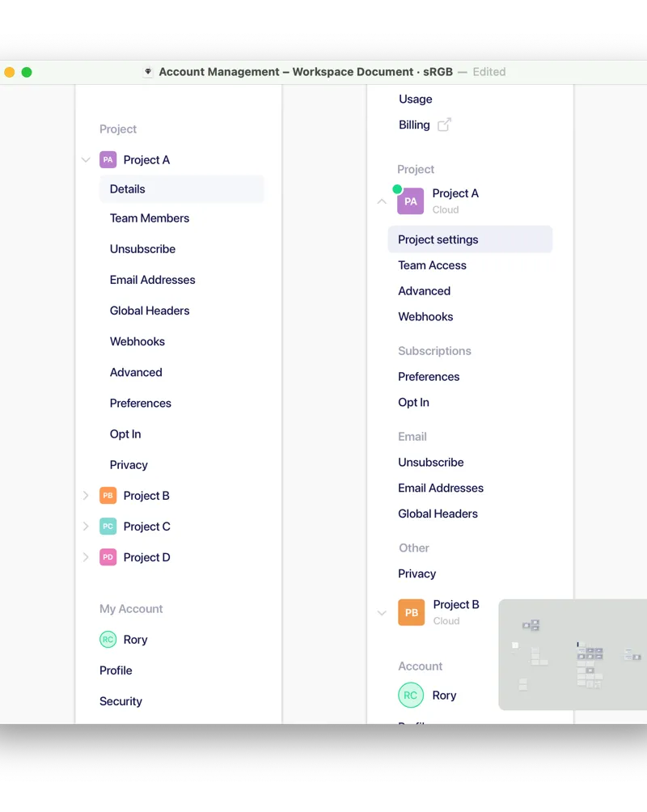Click Project C label
This screenshot has width=647, height=812.
[x=146, y=527]
